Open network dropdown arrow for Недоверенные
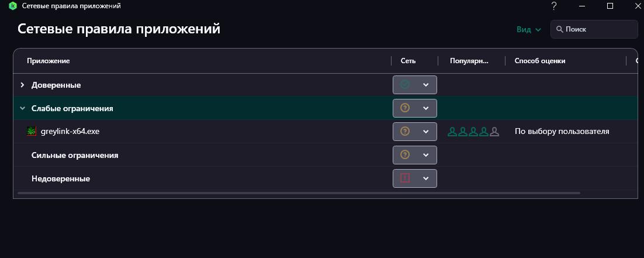Viewport: 644px width, 258px height. [x=426, y=178]
